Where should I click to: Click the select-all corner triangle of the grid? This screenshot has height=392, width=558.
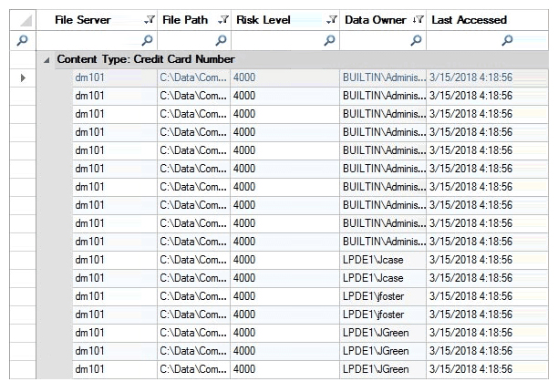pyautogui.click(x=26, y=21)
